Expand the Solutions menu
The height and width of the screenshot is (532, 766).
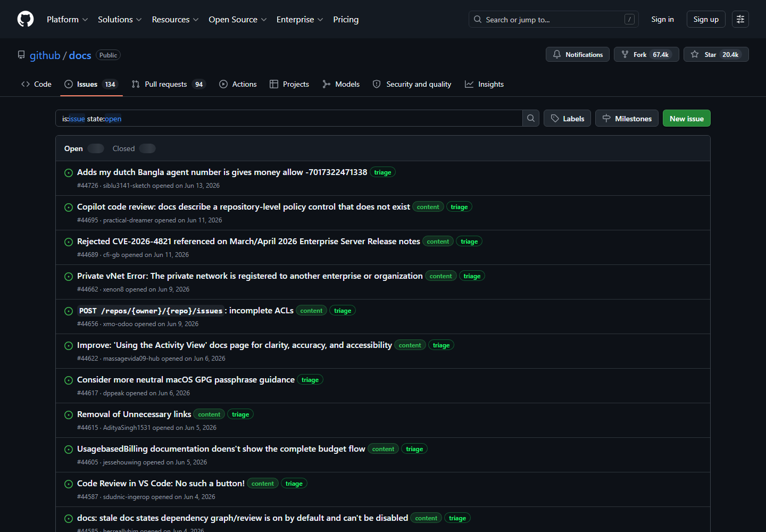coord(120,19)
